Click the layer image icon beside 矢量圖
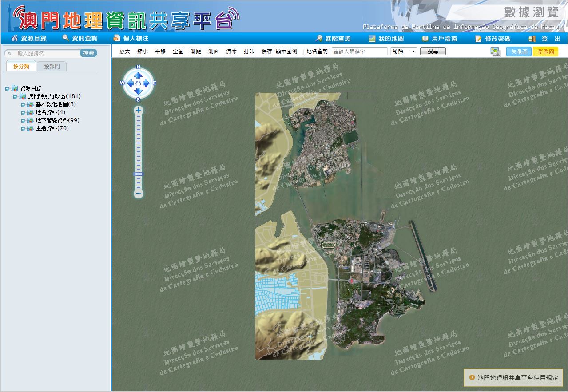This screenshot has height=392, width=568. click(495, 51)
